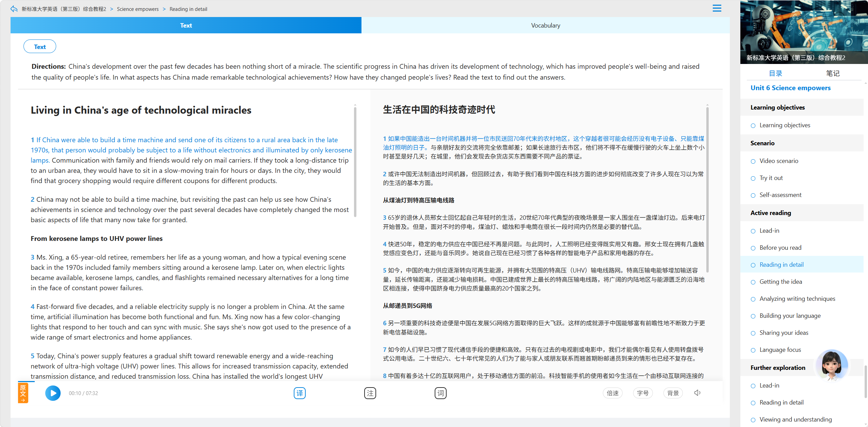Click the Text pill button

[40, 47]
